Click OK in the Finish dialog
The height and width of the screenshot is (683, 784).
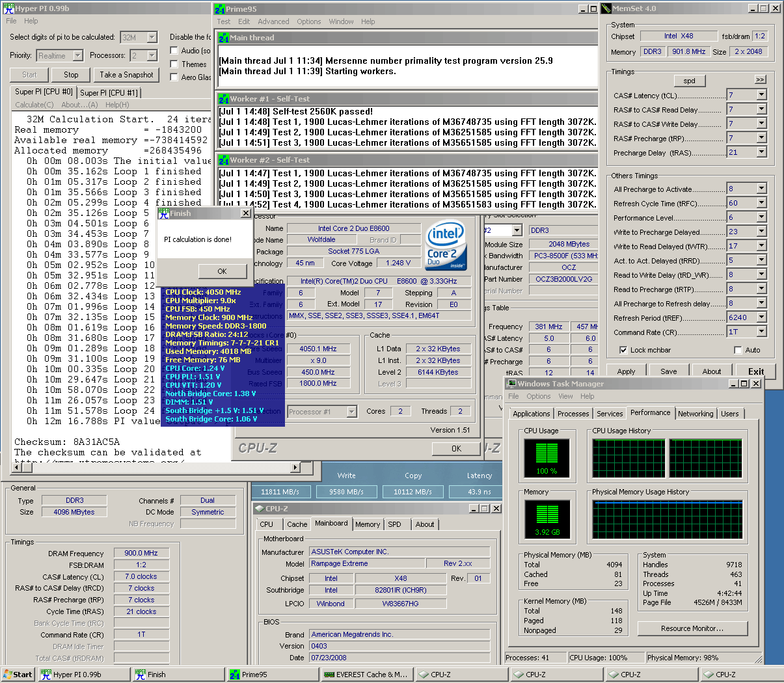pyautogui.click(x=222, y=271)
